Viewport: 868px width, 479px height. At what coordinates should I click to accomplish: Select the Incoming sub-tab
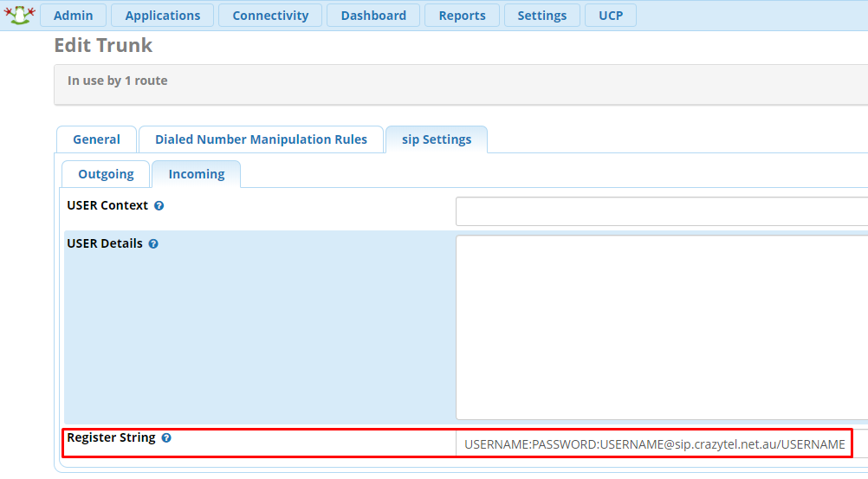[x=197, y=174]
